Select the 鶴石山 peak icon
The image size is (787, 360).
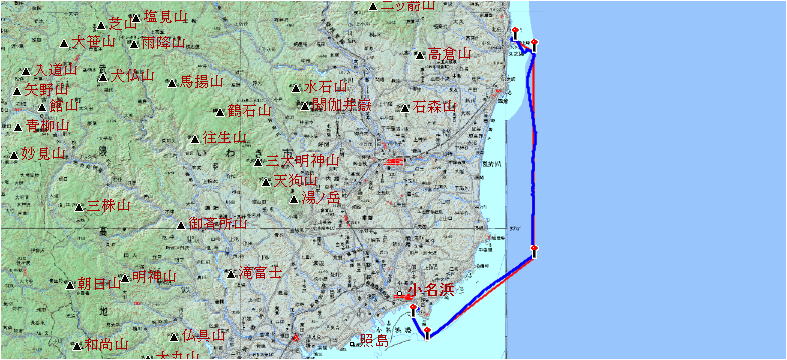click(x=220, y=112)
